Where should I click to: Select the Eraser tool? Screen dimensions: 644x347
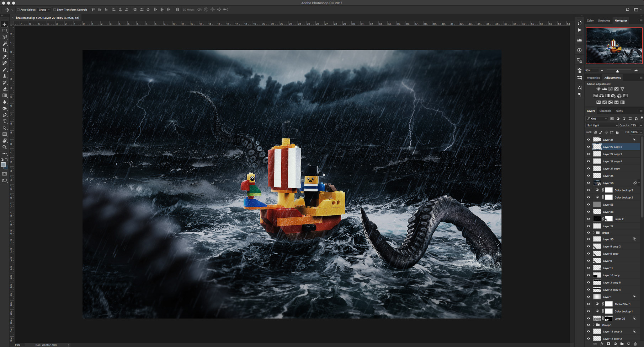point(5,89)
